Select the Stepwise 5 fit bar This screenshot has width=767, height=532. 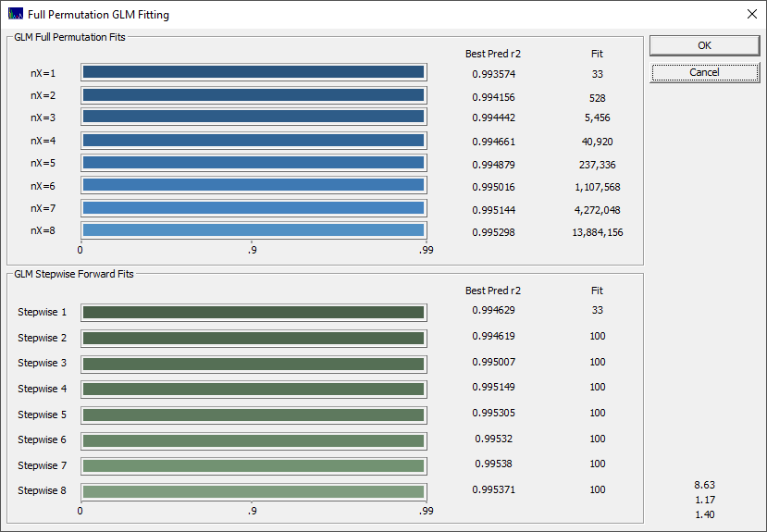click(x=254, y=415)
